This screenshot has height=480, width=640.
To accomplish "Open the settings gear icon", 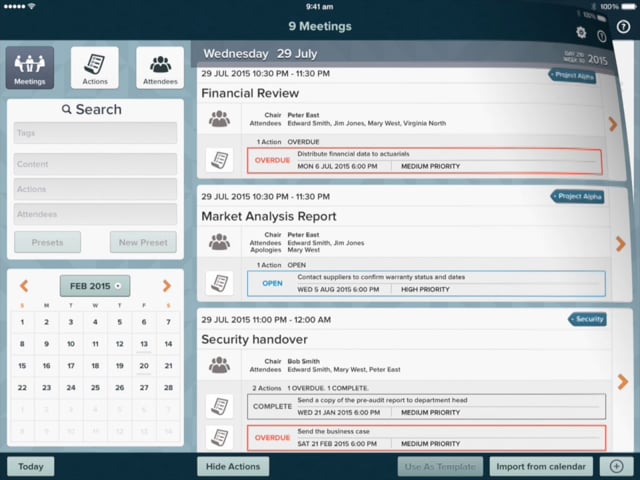I will 581,32.
